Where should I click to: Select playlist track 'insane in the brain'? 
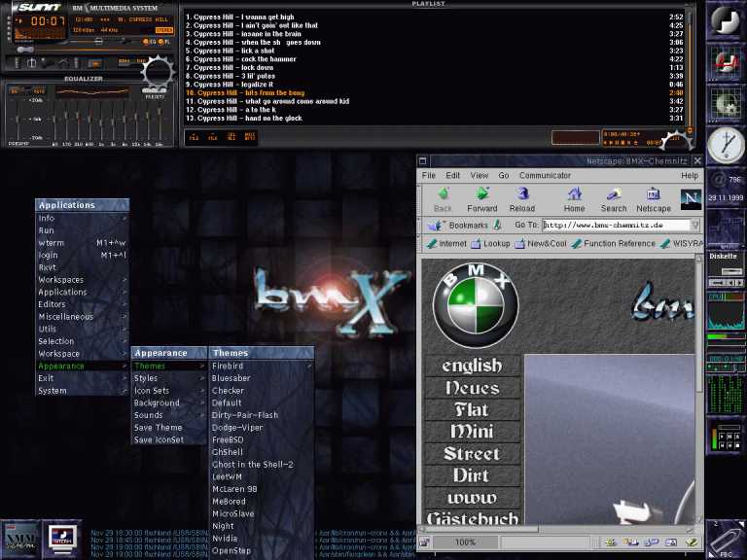[435, 34]
